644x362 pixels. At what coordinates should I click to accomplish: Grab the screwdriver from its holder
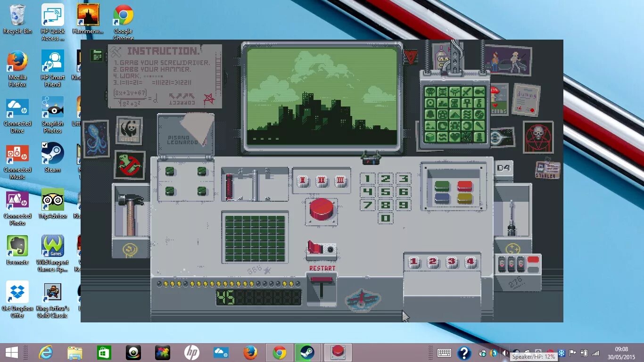click(x=512, y=218)
